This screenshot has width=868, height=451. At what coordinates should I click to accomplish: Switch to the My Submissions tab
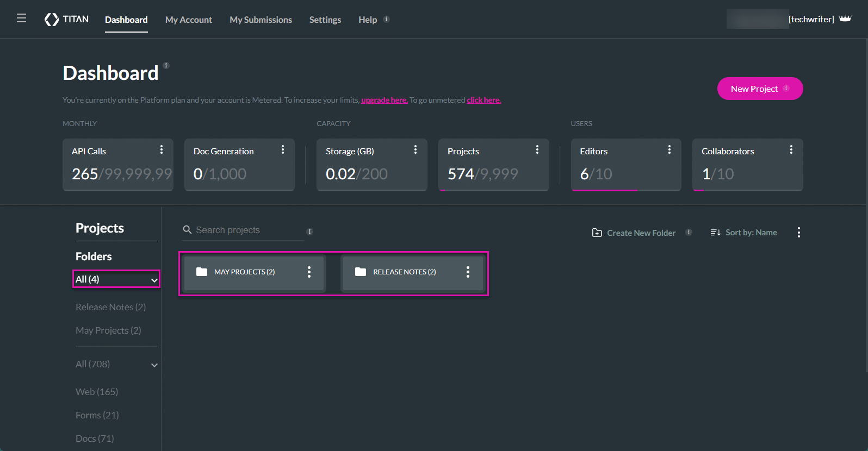point(261,20)
